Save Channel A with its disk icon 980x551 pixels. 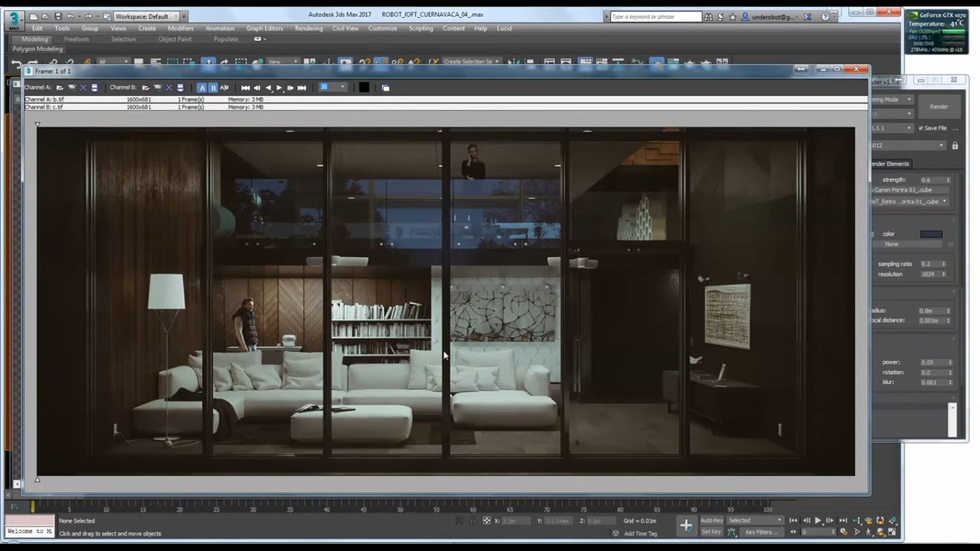coord(94,88)
